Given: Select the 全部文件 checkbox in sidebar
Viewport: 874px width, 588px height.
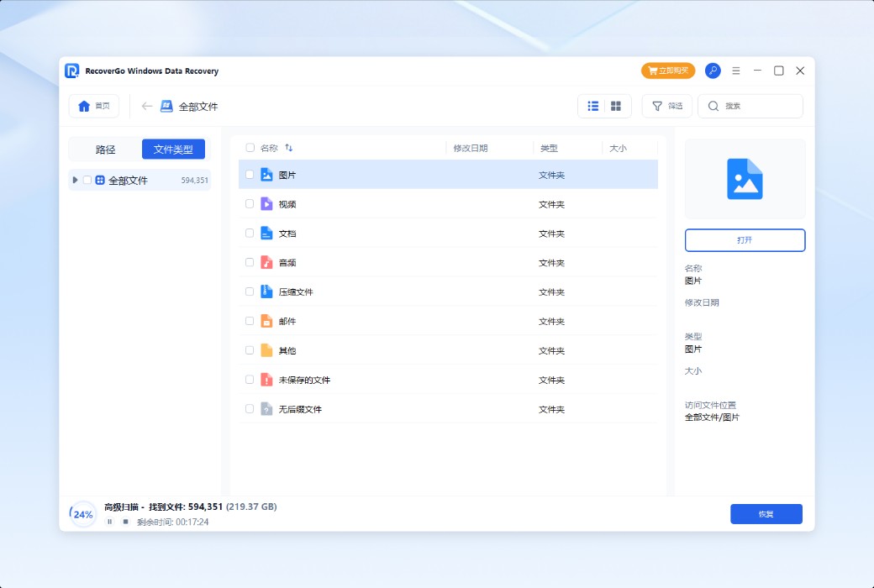Looking at the screenshot, I should click(87, 180).
